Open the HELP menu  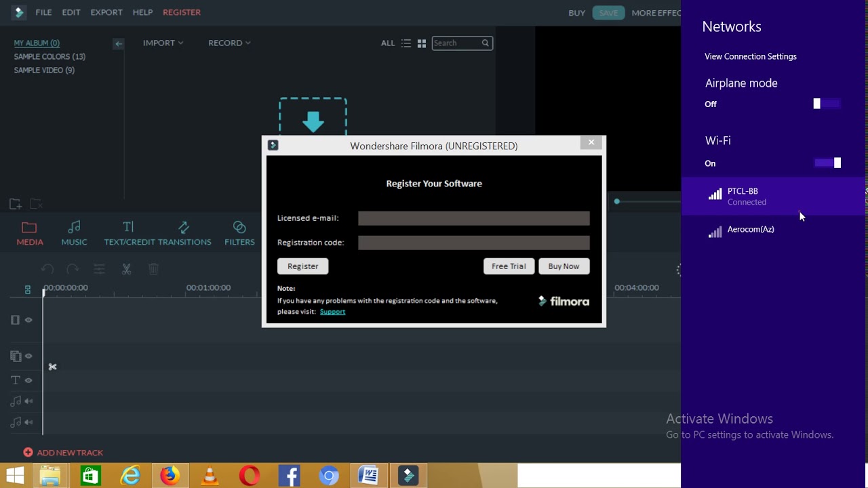pyautogui.click(x=142, y=12)
